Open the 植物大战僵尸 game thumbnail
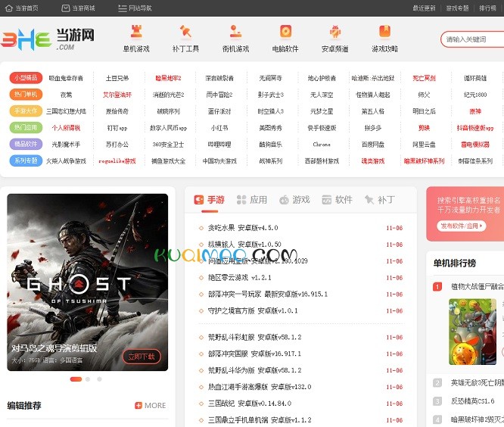The image size is (504, 427). tap(472, 332)
